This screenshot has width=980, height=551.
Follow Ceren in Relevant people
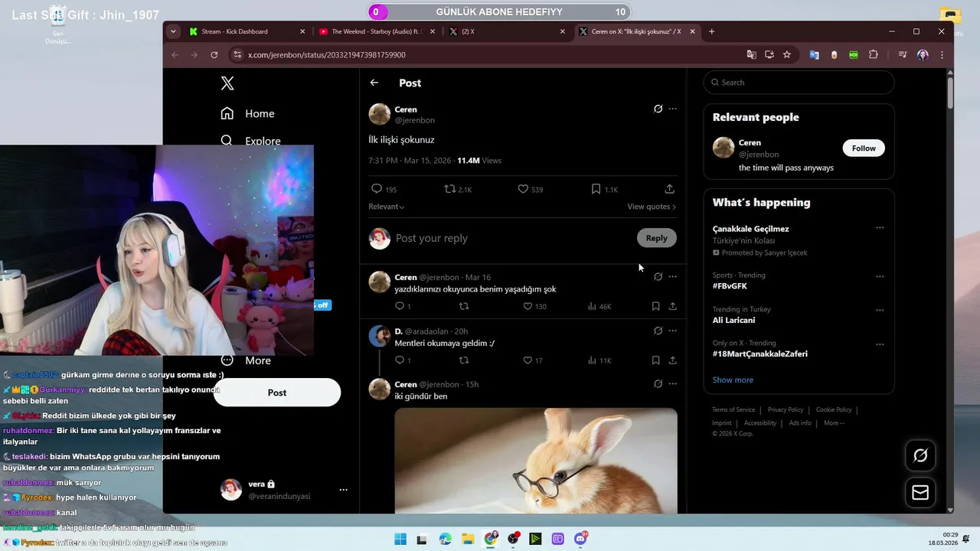[x=864, y=148]
